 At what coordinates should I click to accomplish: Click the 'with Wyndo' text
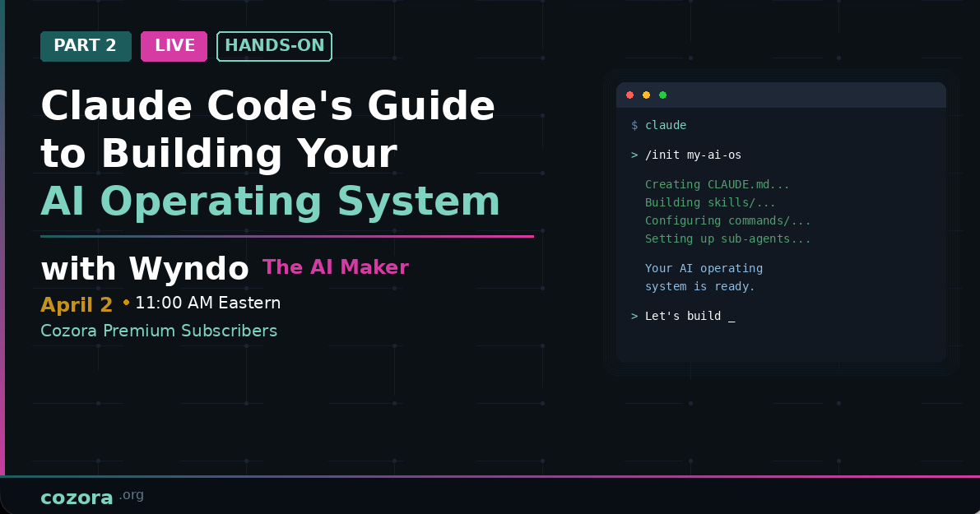click(x=145, y=269)
